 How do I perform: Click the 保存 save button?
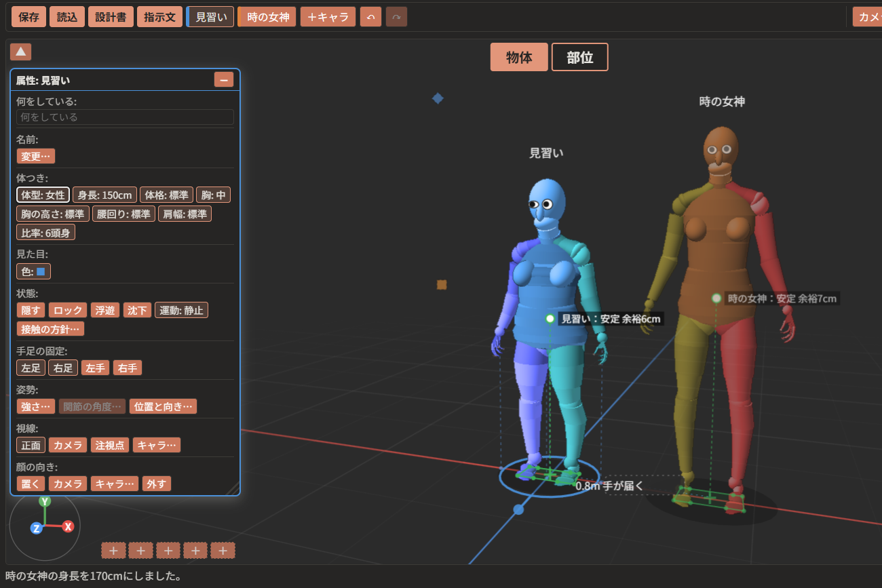(x=29, y=17)
